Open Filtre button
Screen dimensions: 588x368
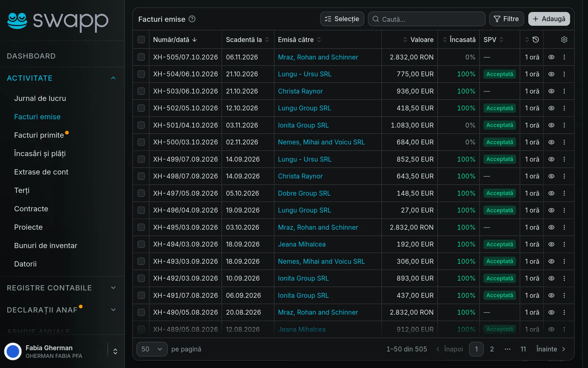[x=507, y=19]
